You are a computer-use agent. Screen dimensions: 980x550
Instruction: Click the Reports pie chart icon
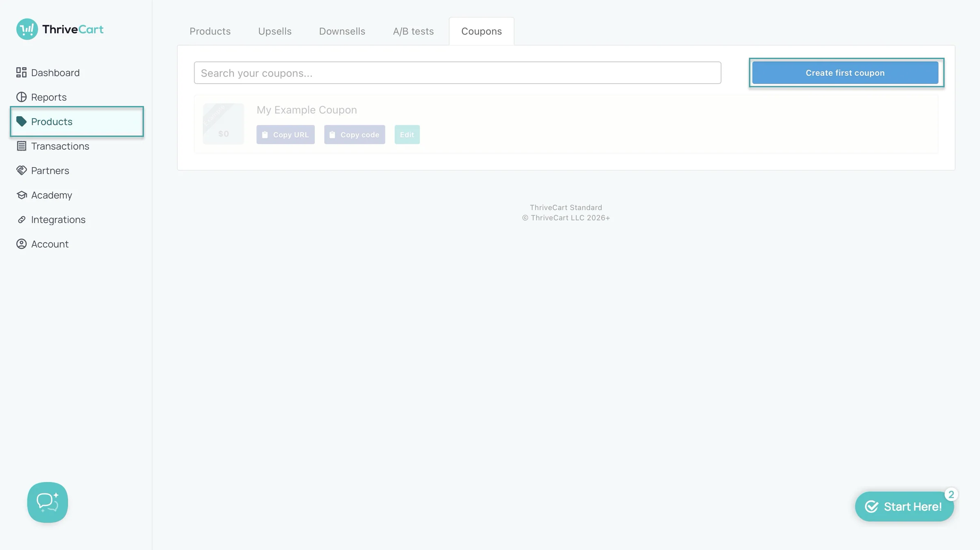(x=21, y=97)
